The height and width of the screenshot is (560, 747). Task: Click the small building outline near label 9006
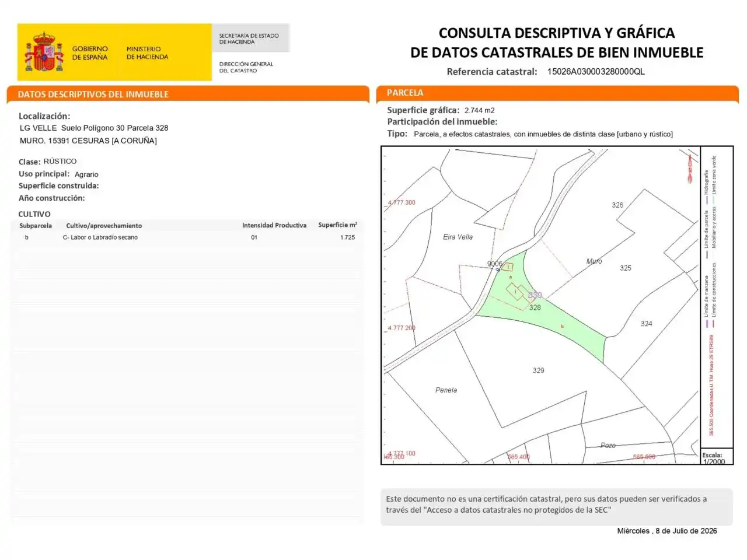pos(507,267)
